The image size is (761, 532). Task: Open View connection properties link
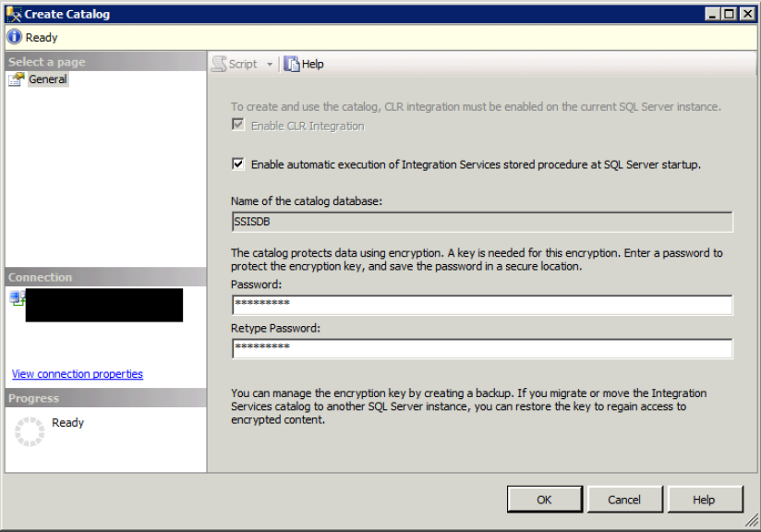coord(78,374)
